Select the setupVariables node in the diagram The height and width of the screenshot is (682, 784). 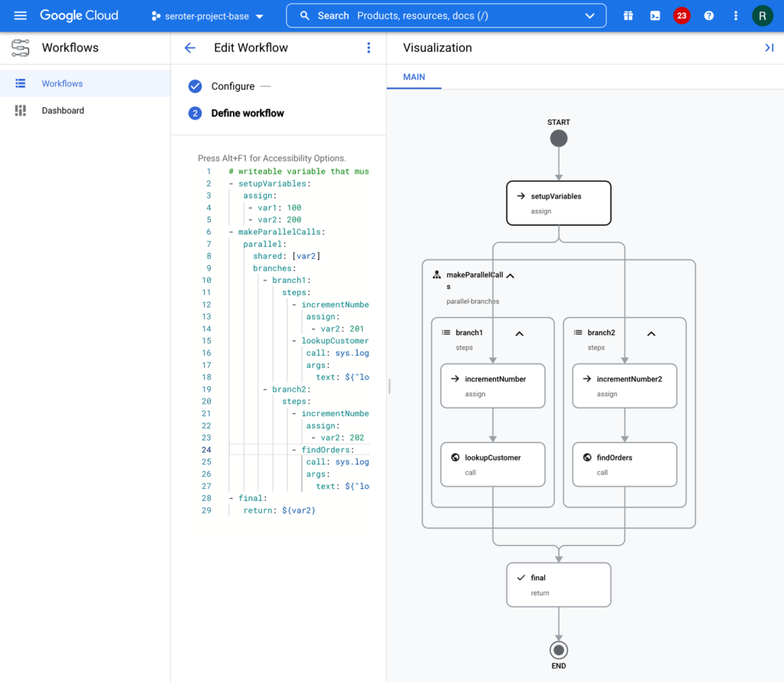click(x=558, y=203)
